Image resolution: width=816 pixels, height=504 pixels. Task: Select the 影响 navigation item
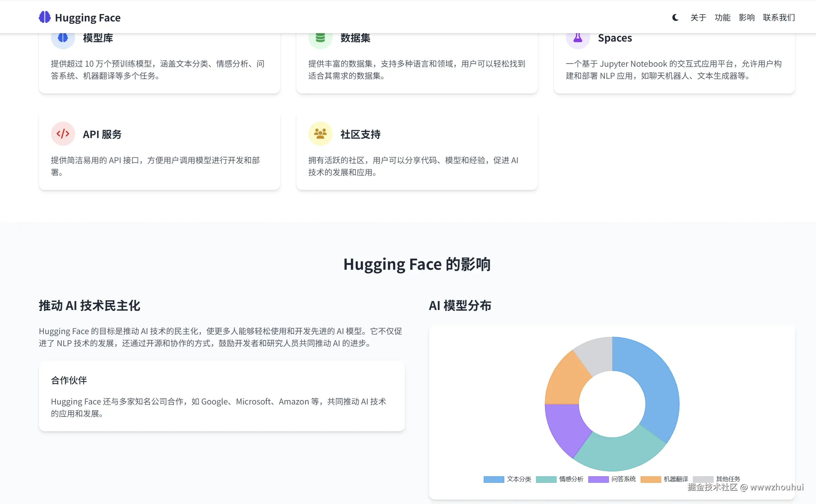747,17
